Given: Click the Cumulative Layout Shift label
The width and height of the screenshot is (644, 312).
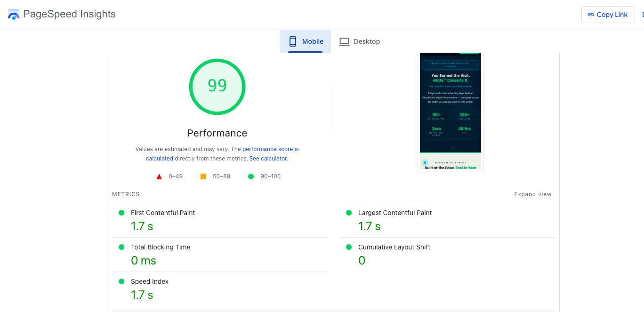Looking at the screenshot, I should click(x=394, y=247).
